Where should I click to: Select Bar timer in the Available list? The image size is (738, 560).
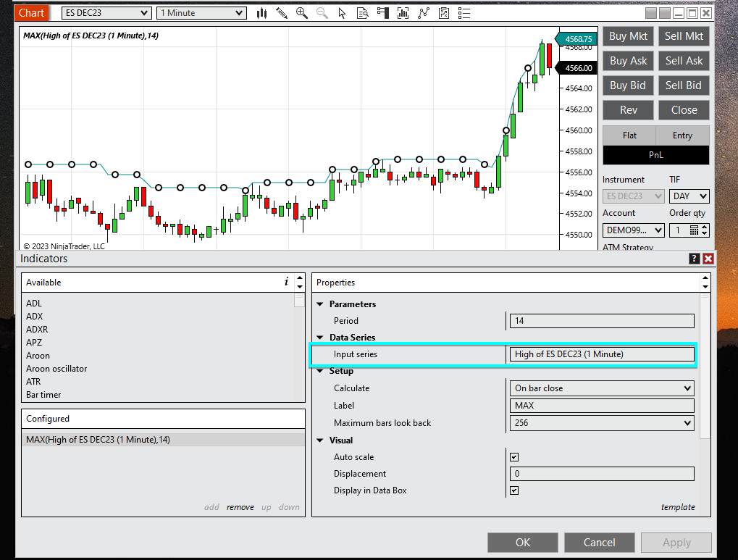pyautogui.click(x=43, y=395)
